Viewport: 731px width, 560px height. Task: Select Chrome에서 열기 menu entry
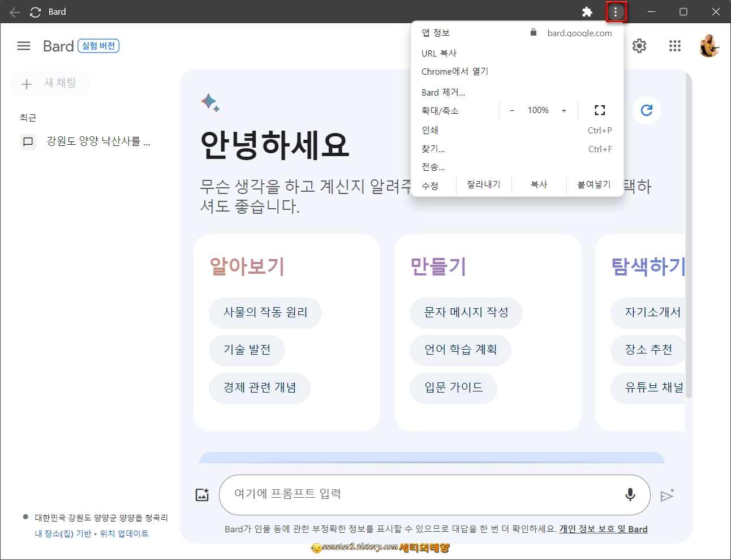coord(517,72)
